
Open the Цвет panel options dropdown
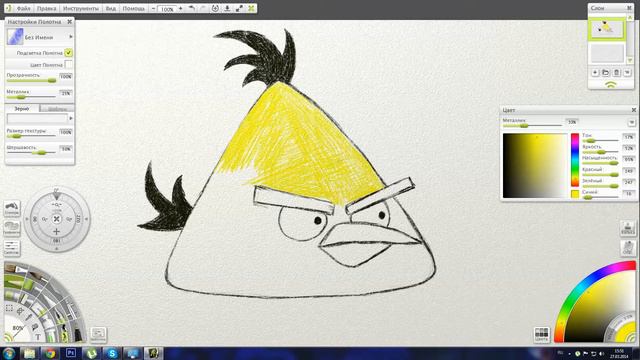click(631, 122)
